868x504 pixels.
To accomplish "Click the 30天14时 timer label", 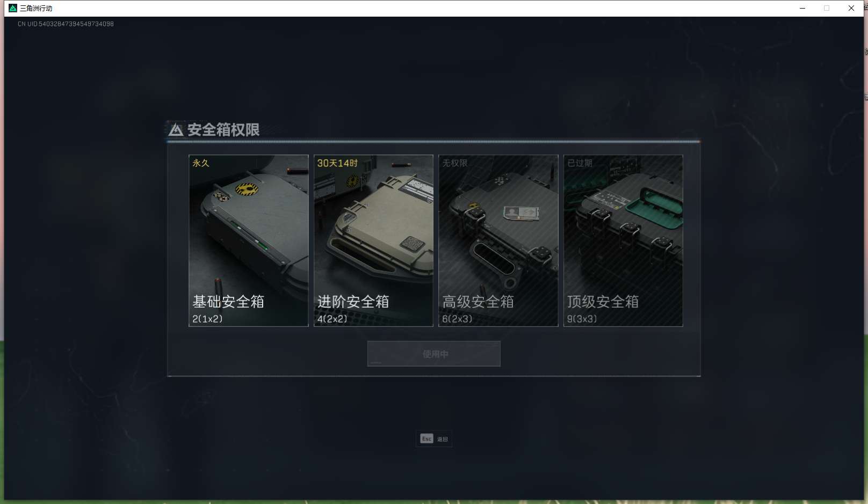I will [337, 163].
